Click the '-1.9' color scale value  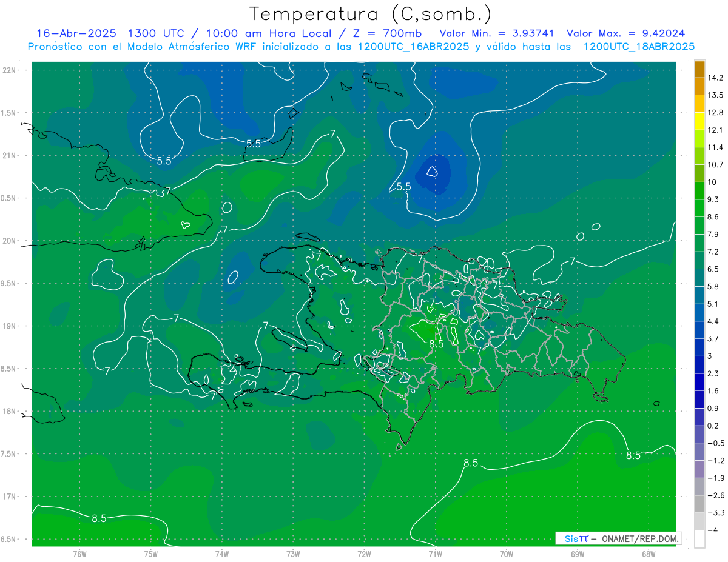(x=715, y=478)
